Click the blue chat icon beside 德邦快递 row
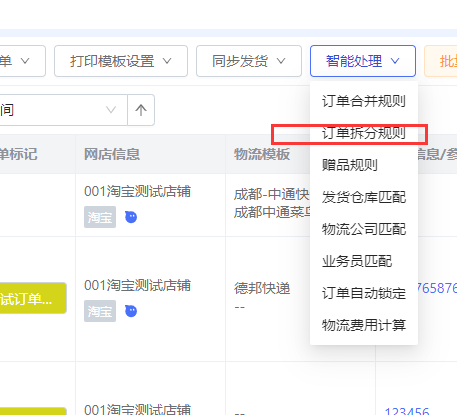The width and height of the screenshot is (457, 415). point(131,311)
